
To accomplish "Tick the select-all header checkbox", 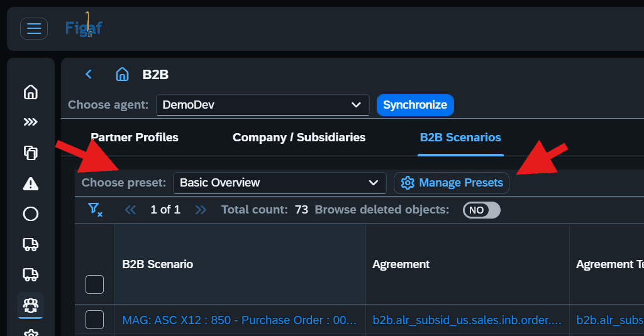I will point(94,285).
